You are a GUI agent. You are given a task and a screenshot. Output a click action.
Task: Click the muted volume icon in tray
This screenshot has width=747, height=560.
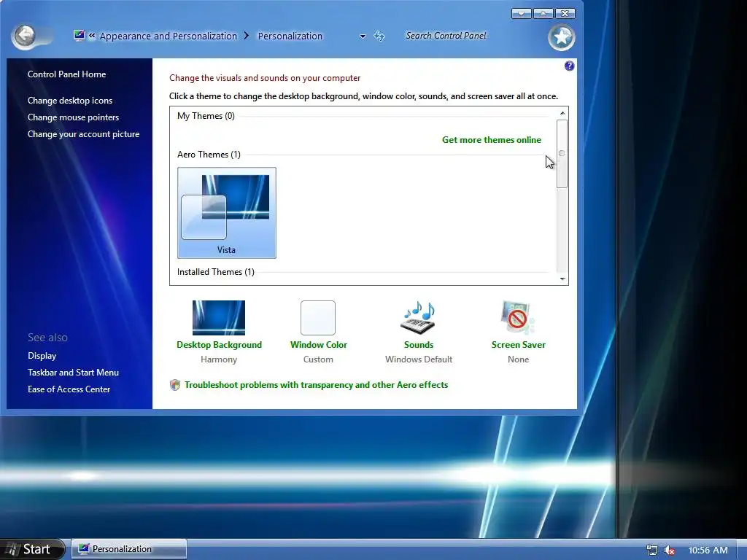[x=670, y=550]
